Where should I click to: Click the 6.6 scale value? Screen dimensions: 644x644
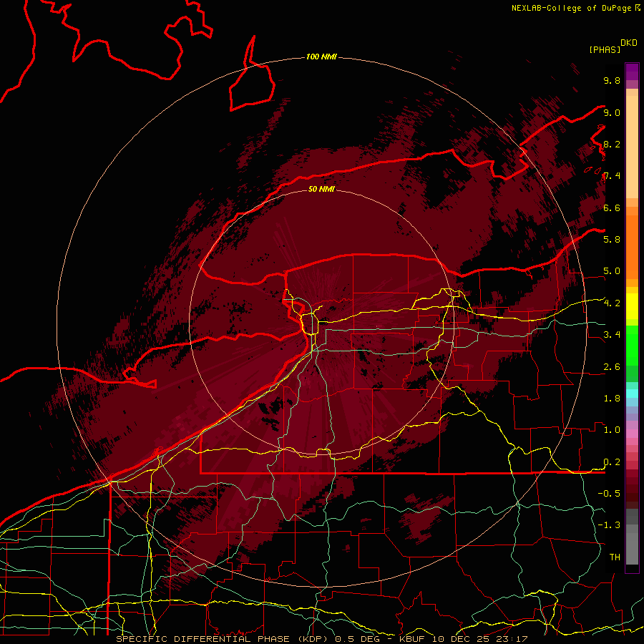pyautogui.click(x=612, y=208)
